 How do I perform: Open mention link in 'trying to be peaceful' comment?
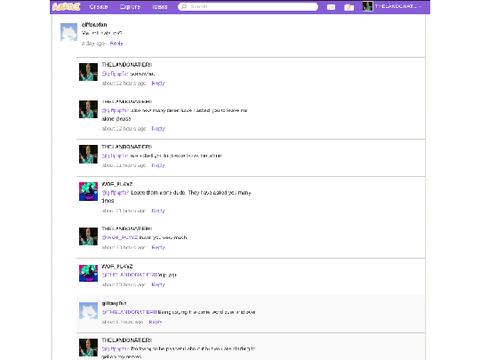[115, 349]
